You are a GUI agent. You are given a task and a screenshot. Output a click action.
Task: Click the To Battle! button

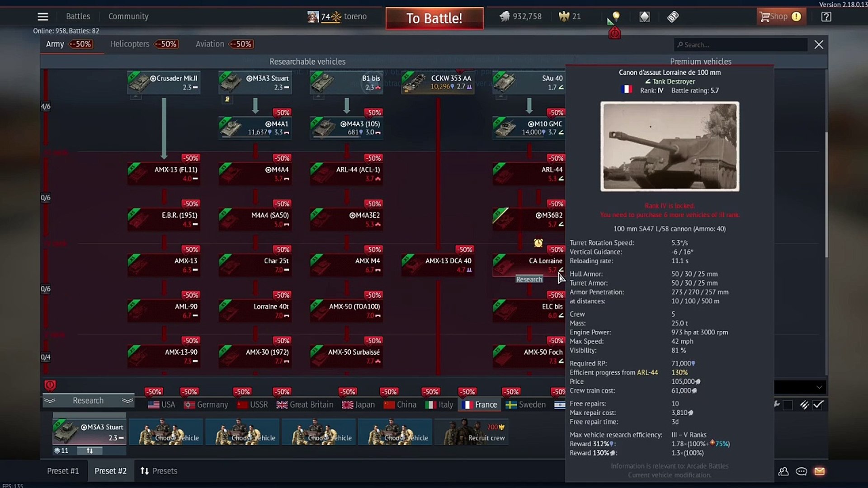[434, 18]
